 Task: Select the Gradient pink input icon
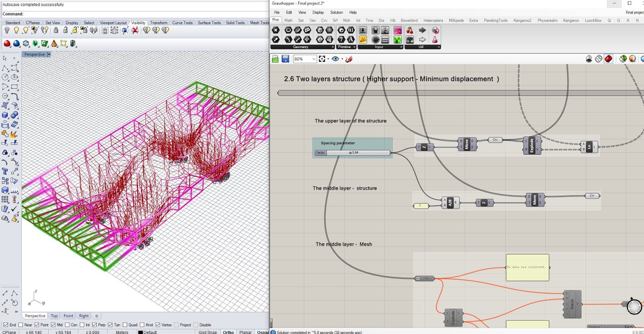pyautogui.click(x=398, y=30)
